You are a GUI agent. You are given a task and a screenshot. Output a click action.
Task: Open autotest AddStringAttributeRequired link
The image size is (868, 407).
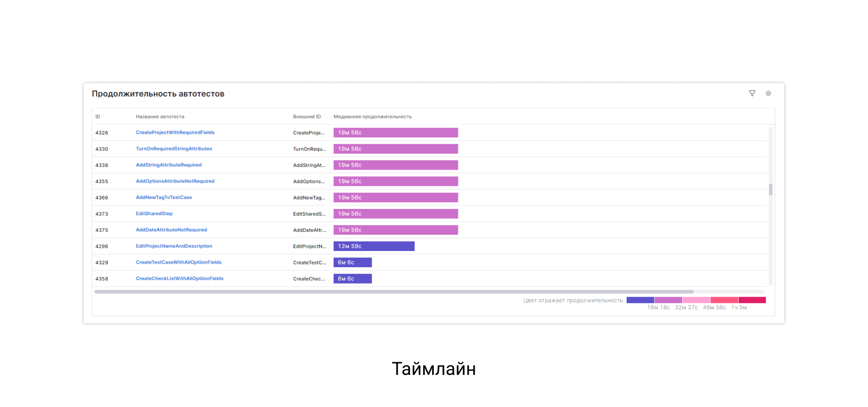(x=169, y=165)
